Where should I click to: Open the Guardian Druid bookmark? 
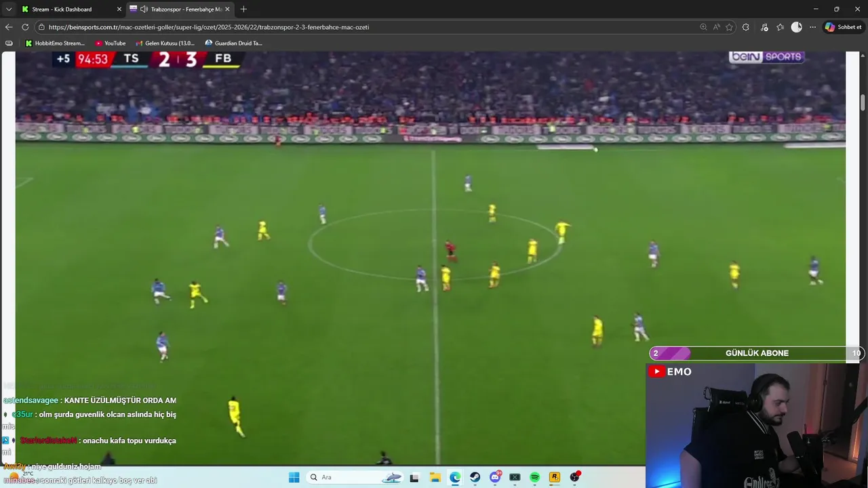coord(234,43)
